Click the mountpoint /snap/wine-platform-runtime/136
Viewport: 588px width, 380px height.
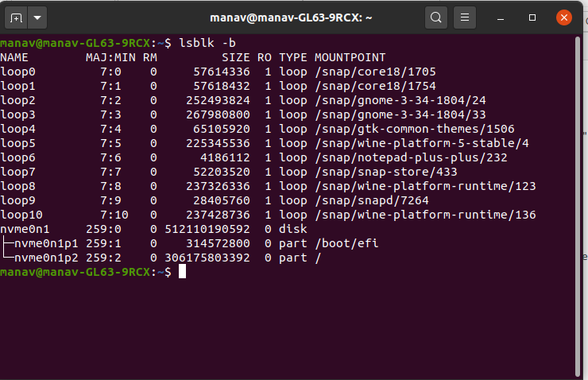click(425, 215)
